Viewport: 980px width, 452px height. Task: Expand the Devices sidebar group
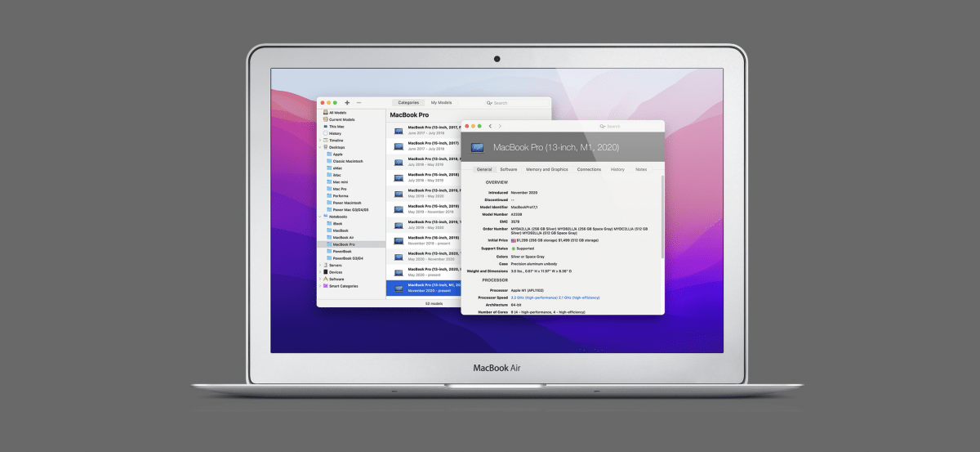(320, 272)
